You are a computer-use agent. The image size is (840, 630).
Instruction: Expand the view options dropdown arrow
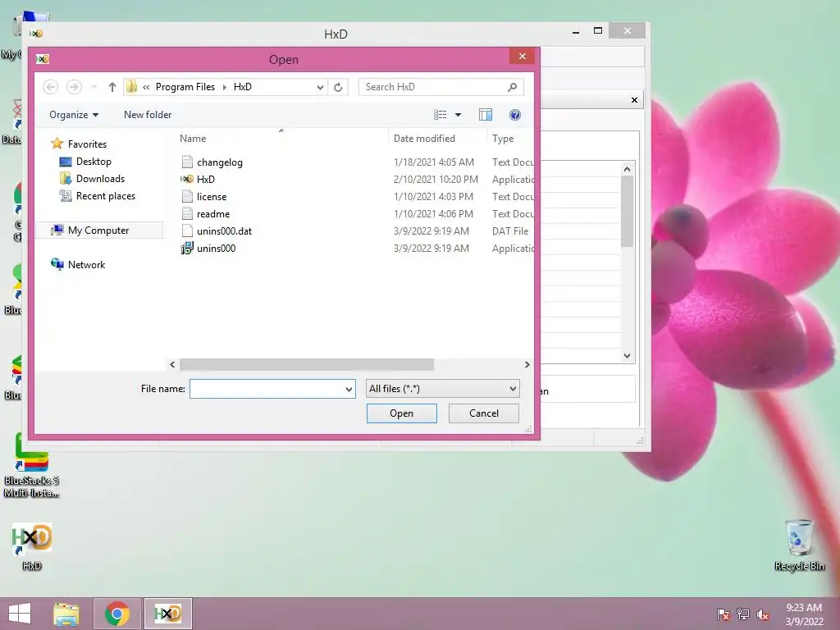pos(458,115)
